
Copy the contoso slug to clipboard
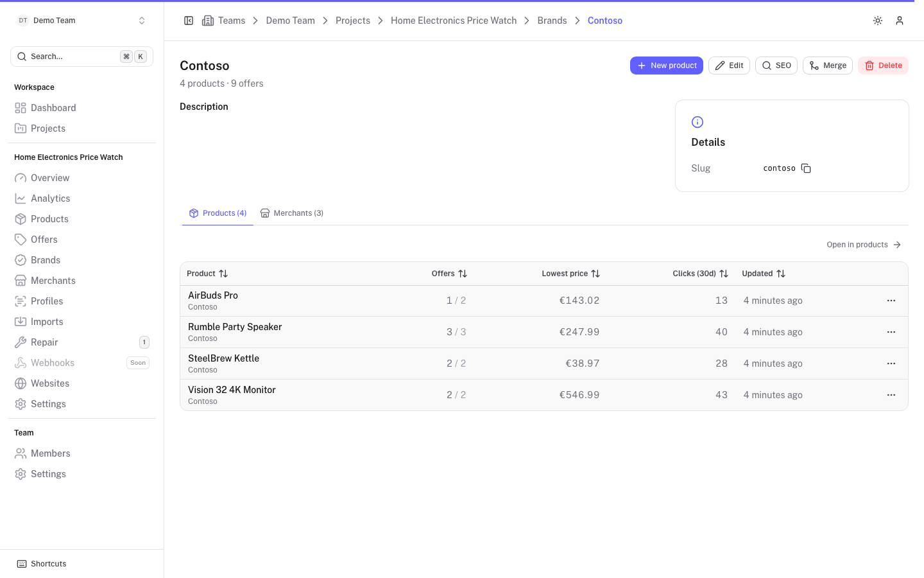pos(806,168)
